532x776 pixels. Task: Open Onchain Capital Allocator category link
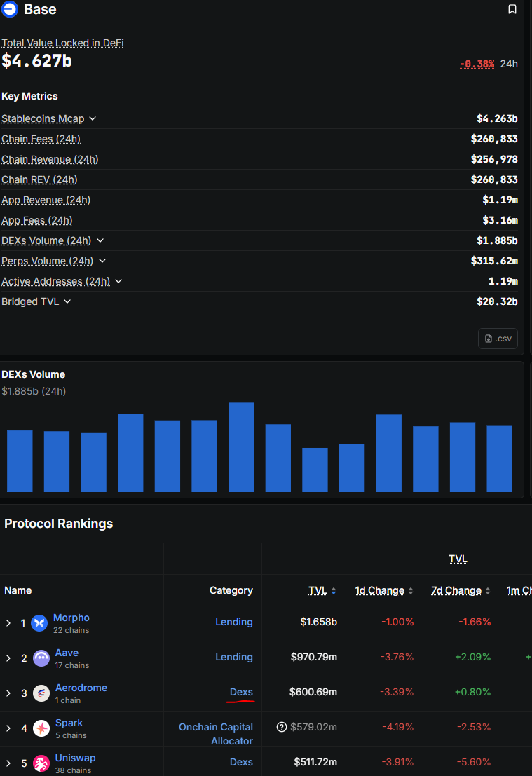coord(216,734)
